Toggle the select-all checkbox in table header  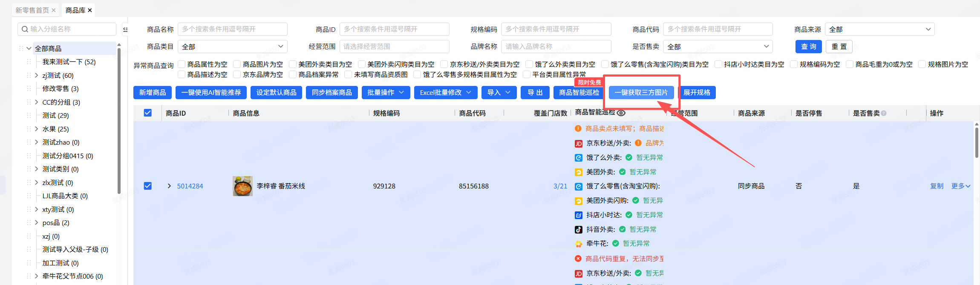[x=148, y=113]
